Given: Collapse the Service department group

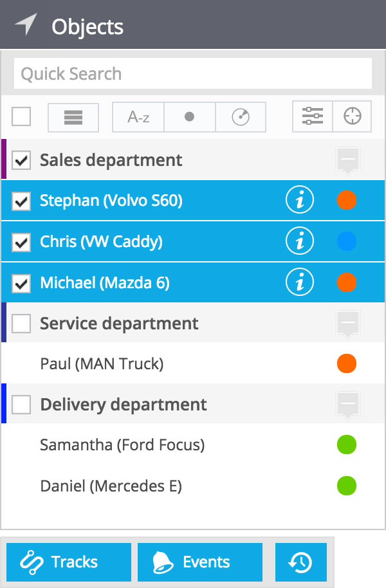Looking at the screenshot, I should 348,324.
